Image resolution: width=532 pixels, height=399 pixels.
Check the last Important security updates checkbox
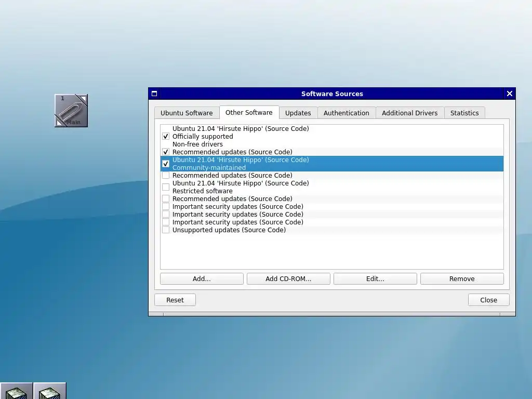166,222
